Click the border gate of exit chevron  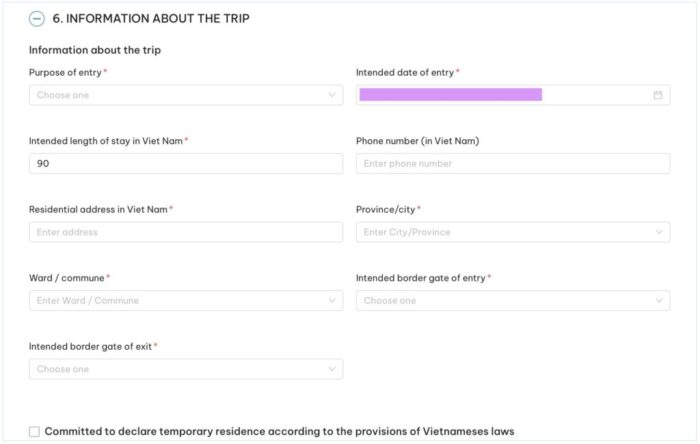[332, 369]
